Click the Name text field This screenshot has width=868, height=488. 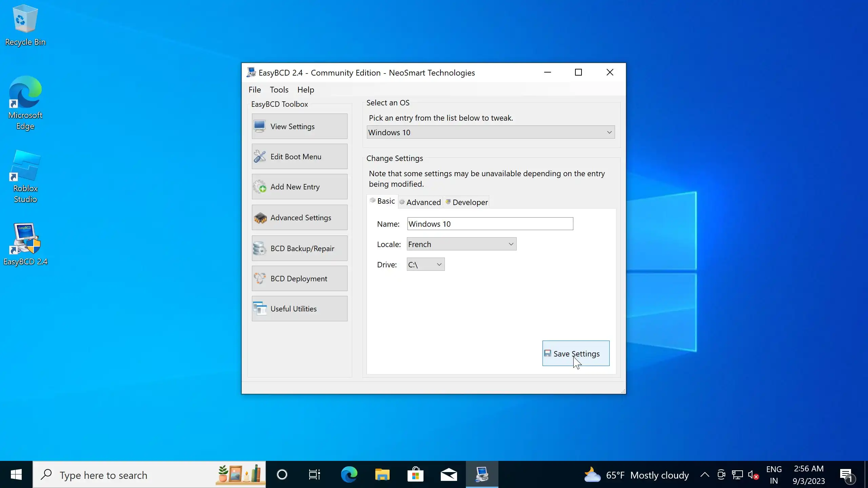point(490,224)
